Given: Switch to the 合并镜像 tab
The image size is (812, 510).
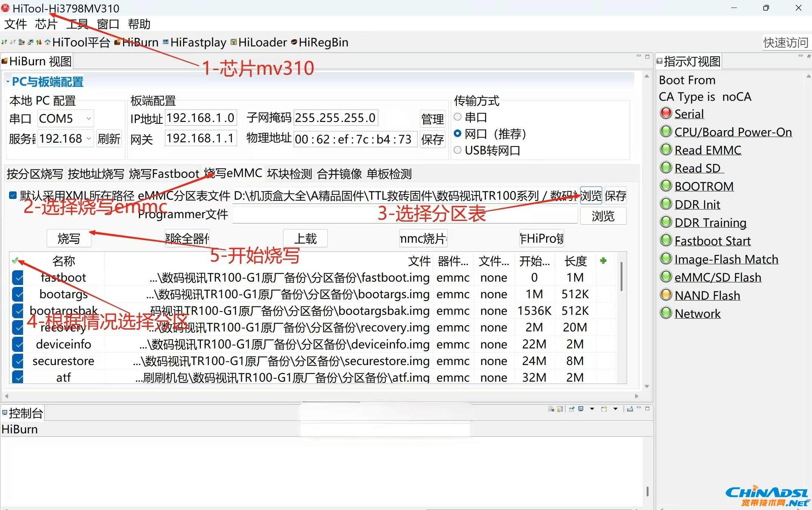Looking at the screenshot, I should 339,174.
